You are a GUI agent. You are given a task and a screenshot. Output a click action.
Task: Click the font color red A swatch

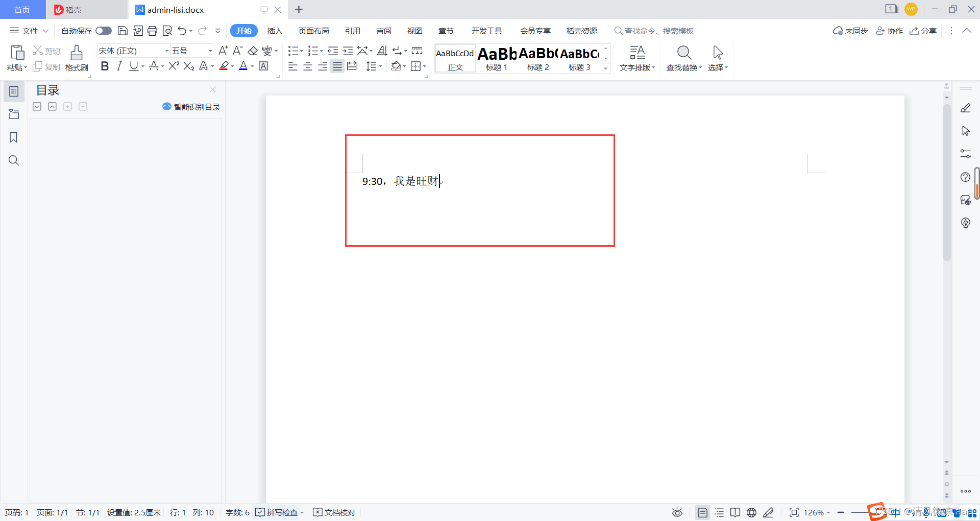point(243,66)
